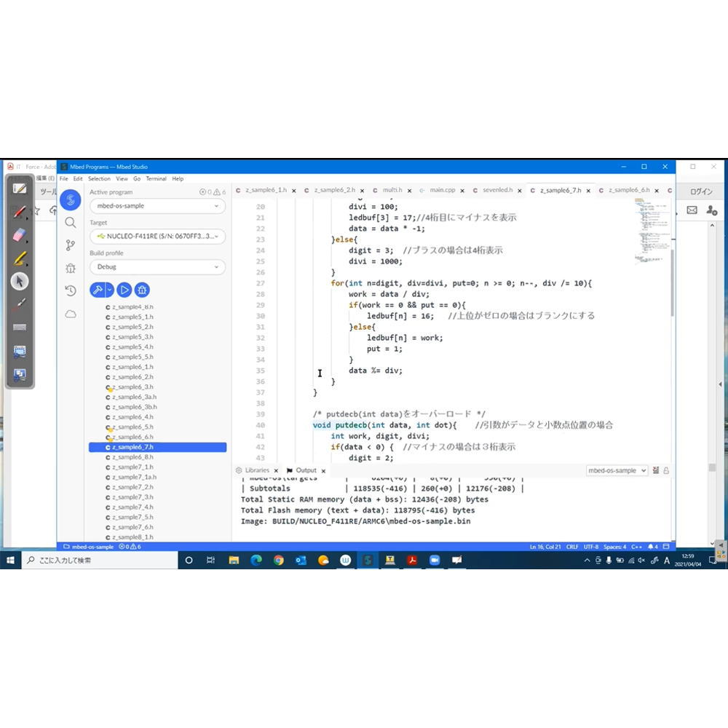The height and width of the screenshot is (728, 728).
Task: Select the red pen annotation tool
Action: click(x=20, y=212)
